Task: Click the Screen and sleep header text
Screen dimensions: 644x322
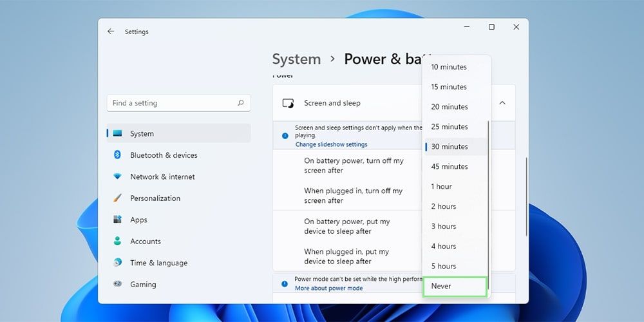Action: click(332, 103)
